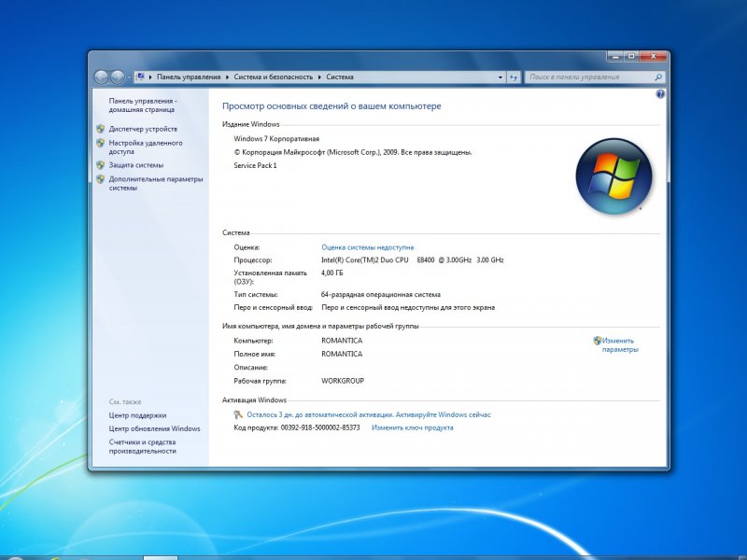Viewport: 747px width, 560px height.
Task: Click Активируйте Windows сейчас activation link
Action: pyautogui.click(x=443, y=414)
